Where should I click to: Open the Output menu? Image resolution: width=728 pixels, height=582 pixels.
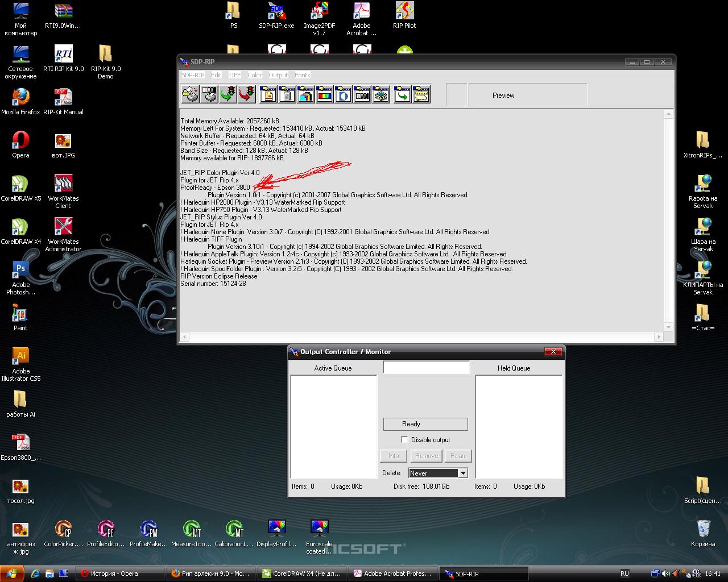point(278,75)
